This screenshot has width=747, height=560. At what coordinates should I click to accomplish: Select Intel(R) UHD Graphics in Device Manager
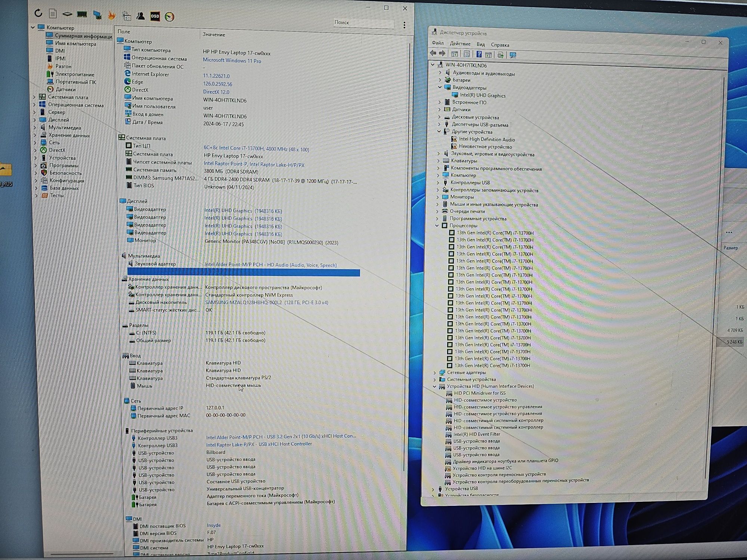pos(483,95)
